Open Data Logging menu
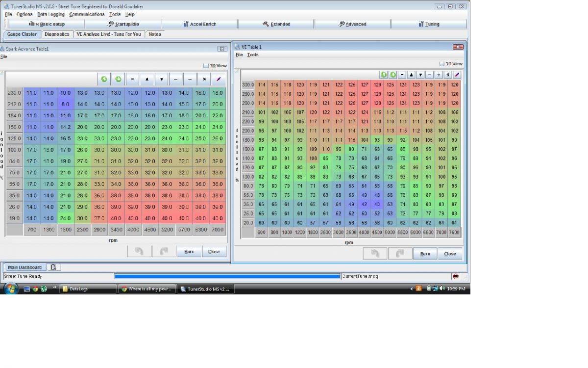The image size is (588, 368). [x=51, y=14]
